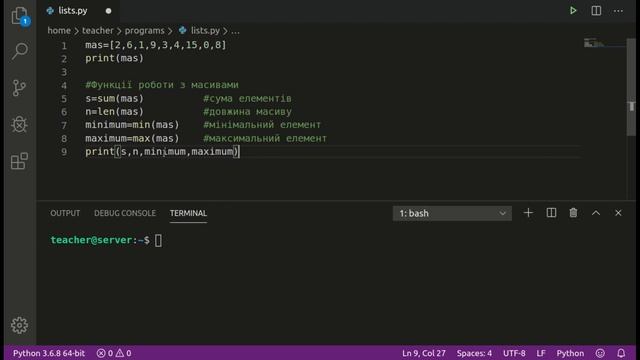Split the editor to the right
The width and height of the screenshot is (640, 360).
click(596, 11)
